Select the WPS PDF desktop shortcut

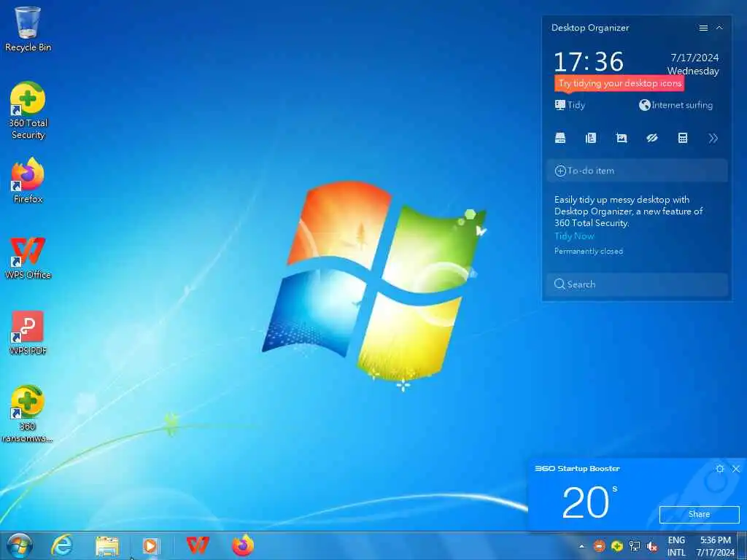(x=28, y=332)
